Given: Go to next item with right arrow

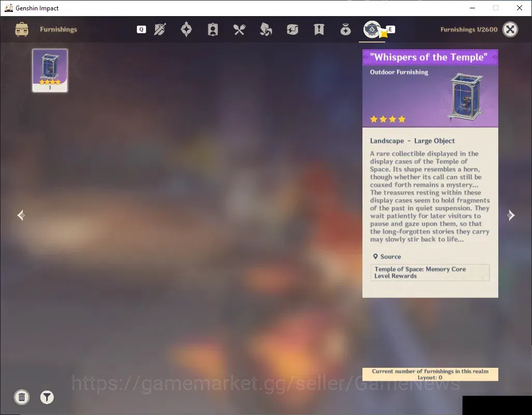Looking at the screenshot, I should coord(511,215).
